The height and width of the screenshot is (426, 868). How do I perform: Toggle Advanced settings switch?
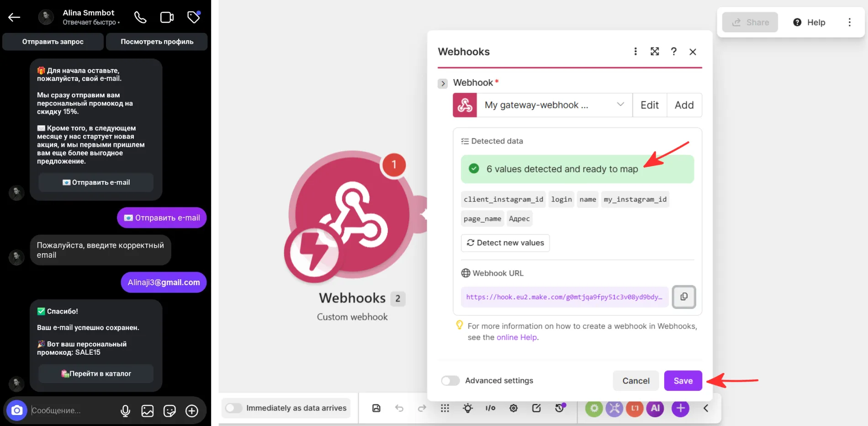click(450, 381)
